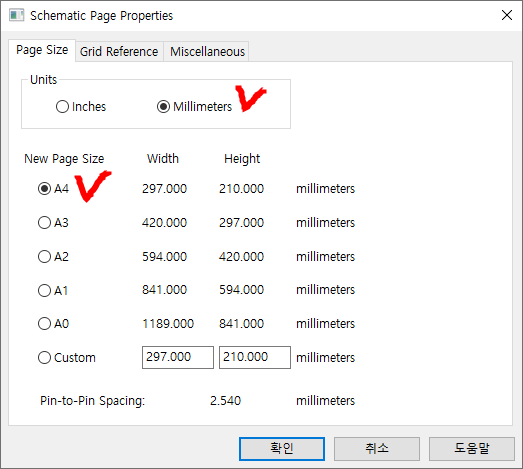523x469 pixels.
Task: Open the Grid Reference tab
Action: click(x=119, y=52)
